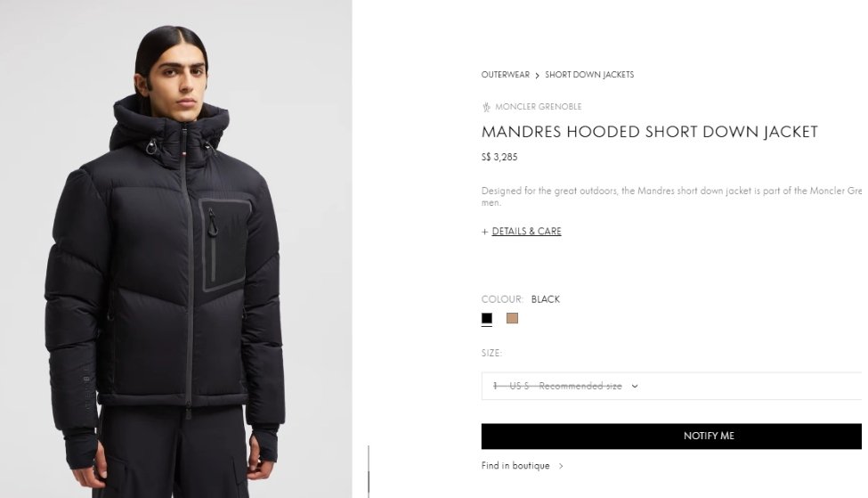Open the Outerwear breadcrumb link
The width and height of the screenshot is (868, 498).
coord(506,75)
